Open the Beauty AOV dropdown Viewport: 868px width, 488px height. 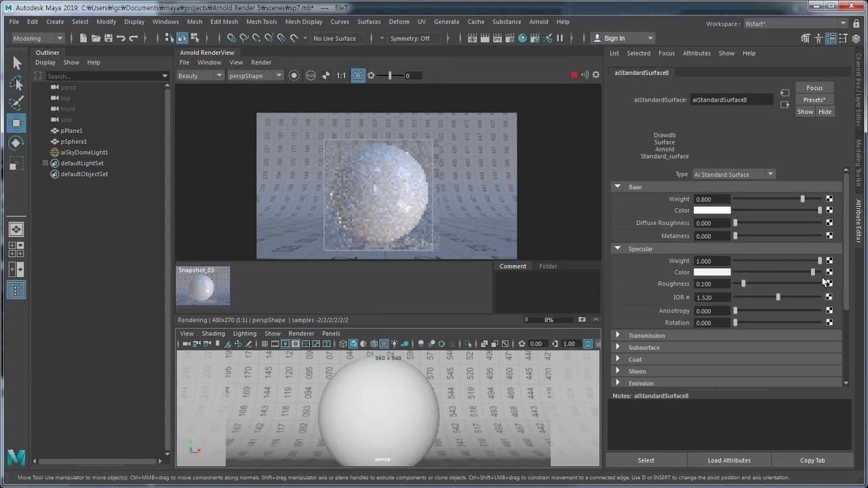[x=200, y=75]
